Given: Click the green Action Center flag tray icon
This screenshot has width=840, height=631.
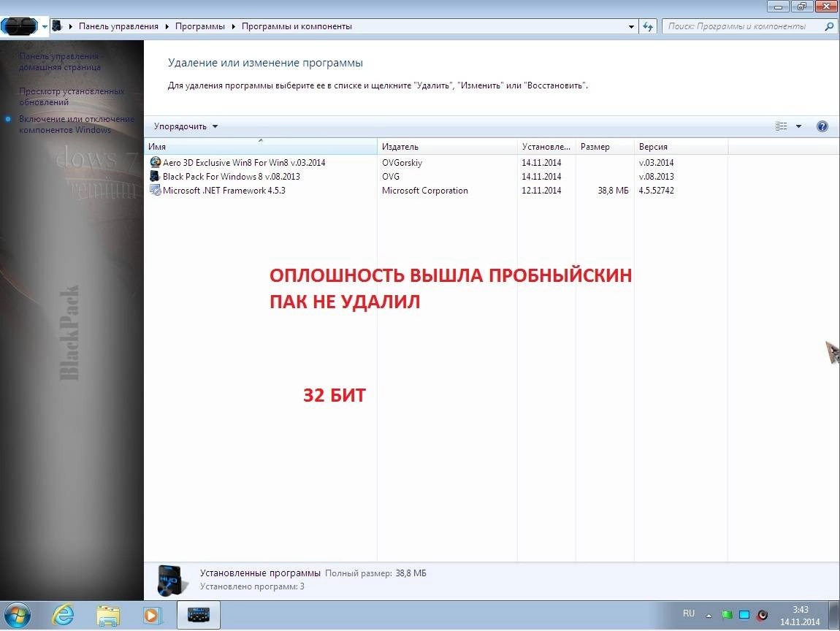Looking at the screenshot, I should coord(727,615).
